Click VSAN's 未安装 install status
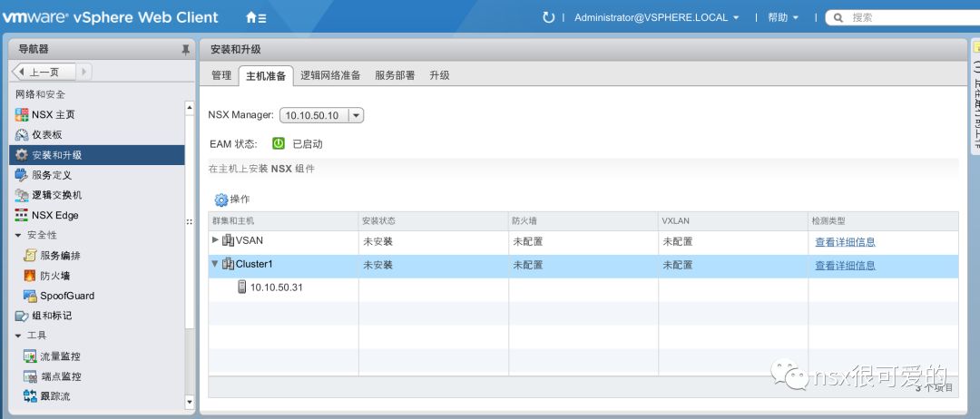Screen dimensions: 980x419 378,241
